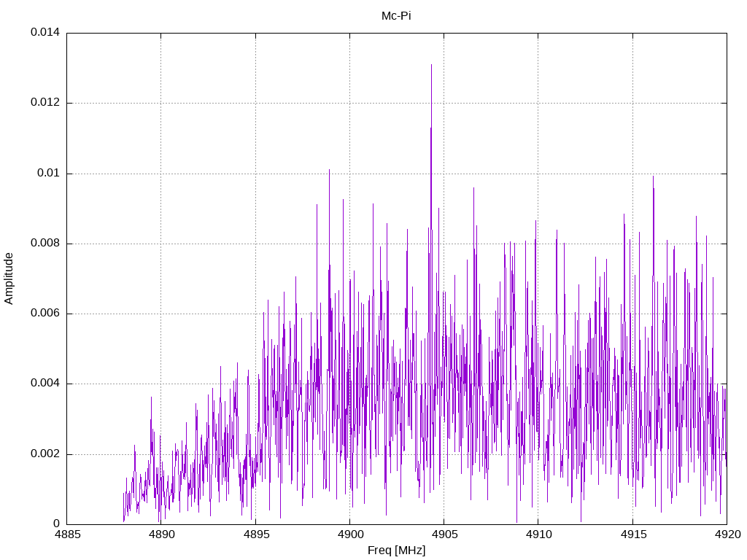
Task: Click the 0.008 y-axis tick label
Action: 45,244
